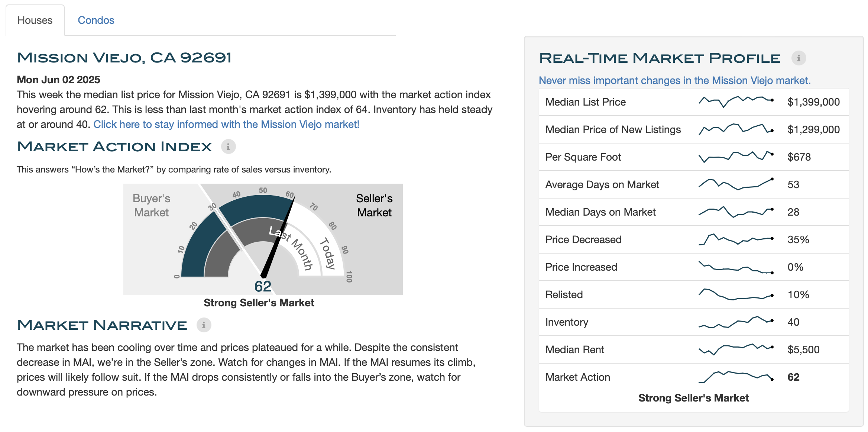Switch to the Condos tab

pos(96,20)
